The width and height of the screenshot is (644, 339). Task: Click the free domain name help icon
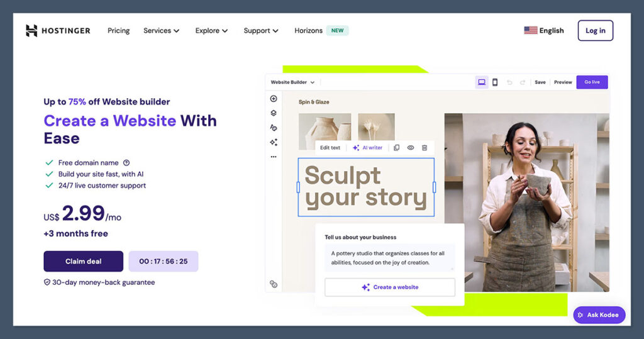(126, 163)
